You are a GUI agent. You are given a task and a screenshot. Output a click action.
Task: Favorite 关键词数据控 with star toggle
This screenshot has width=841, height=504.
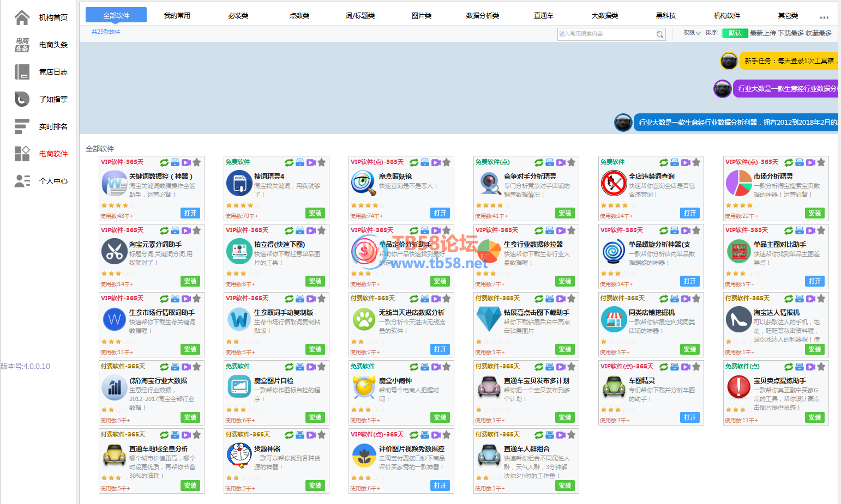(197, 162)
